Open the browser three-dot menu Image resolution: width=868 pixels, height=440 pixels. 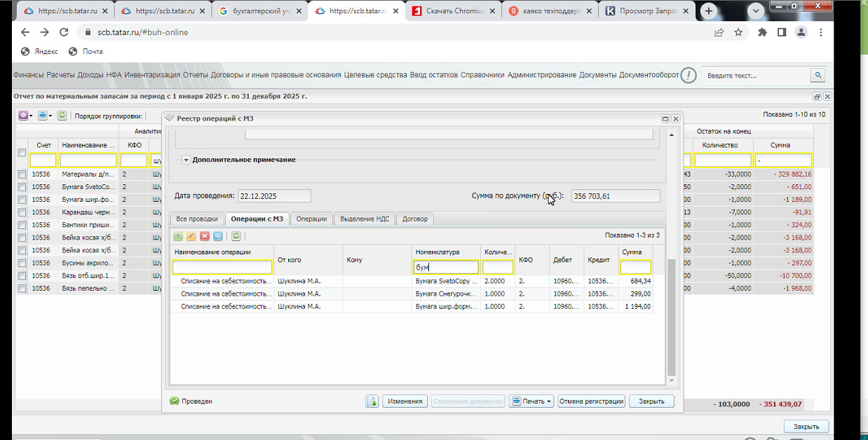[821, 32]
